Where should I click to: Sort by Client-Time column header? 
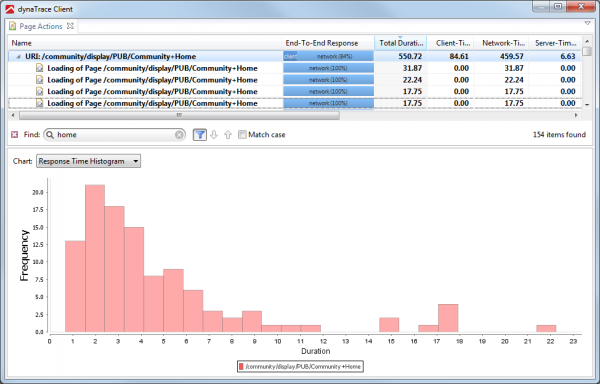[x=450, y=43]
